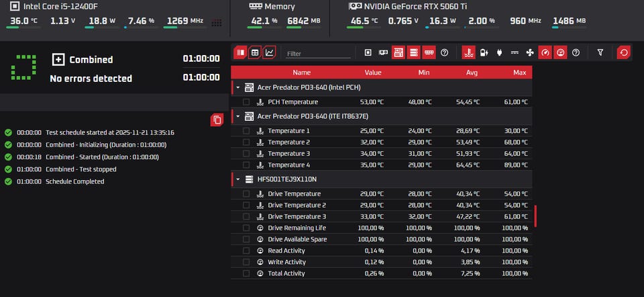Viewport: 644px width, 297px height.
Task: Check the Temperature 4 checkbox
Action: point(246,165)
